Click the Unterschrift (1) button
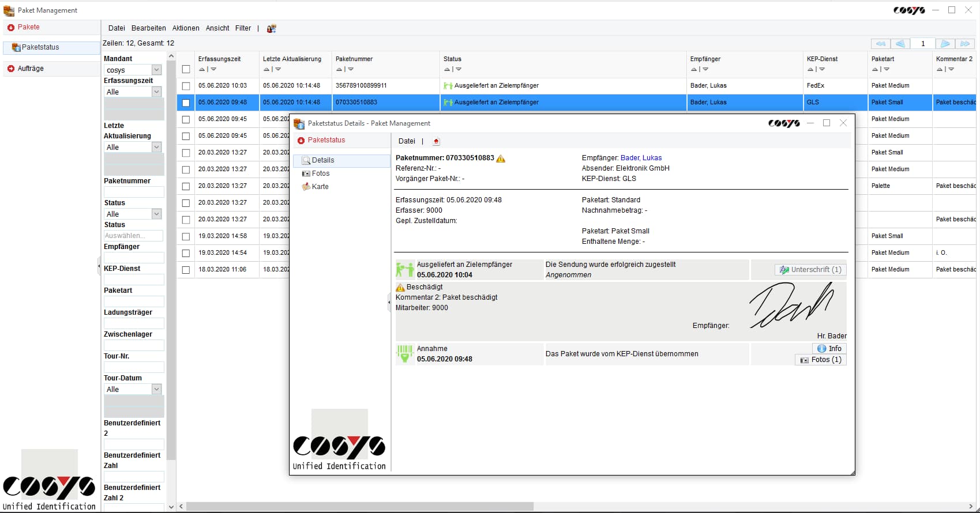Viewport: 980px width, 513px height. pyautogui.click(x=810, y=270)
